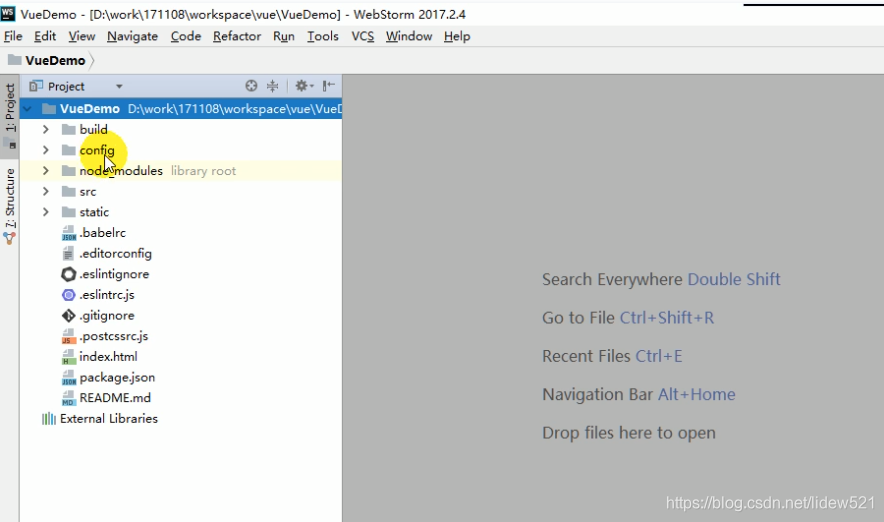Click the static folder icon
884x522 pixels.
click(69, 212)
